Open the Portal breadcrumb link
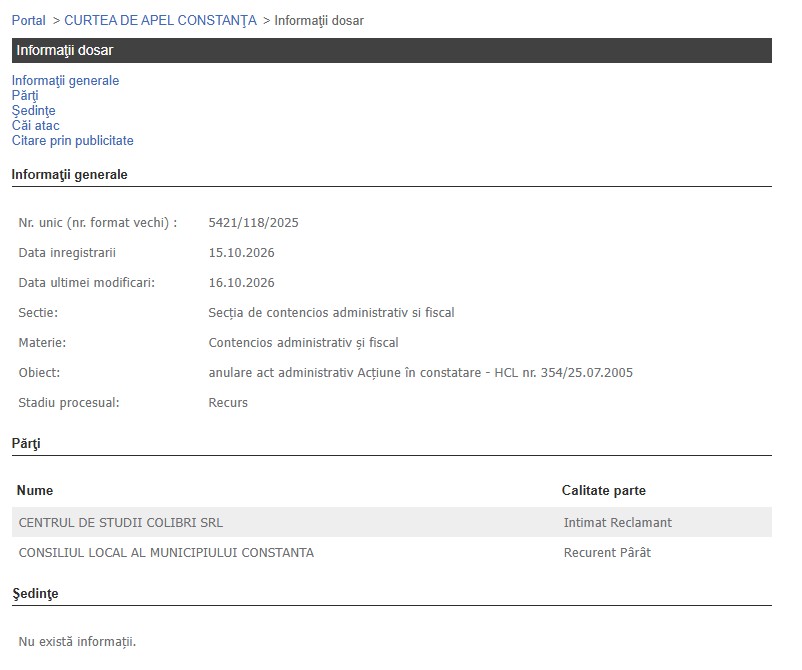Viewport: 802px width, 670px height. point(29,20)
